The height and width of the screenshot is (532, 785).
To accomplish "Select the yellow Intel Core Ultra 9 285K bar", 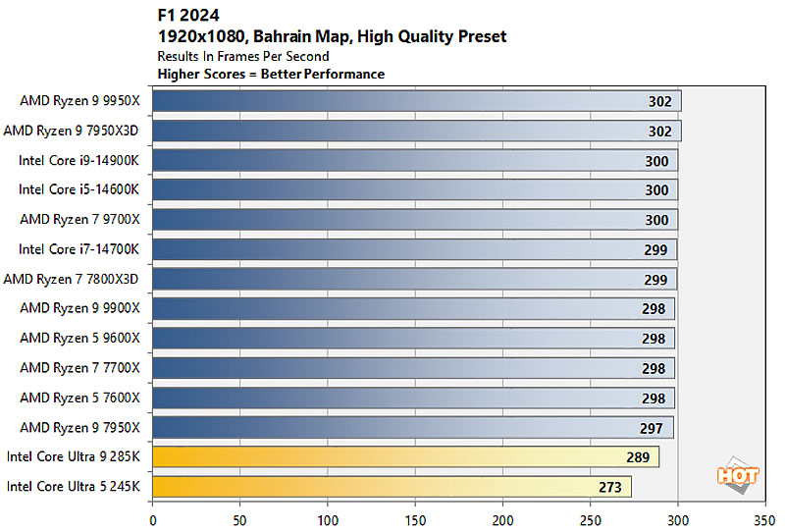I will tap(405, 457).
